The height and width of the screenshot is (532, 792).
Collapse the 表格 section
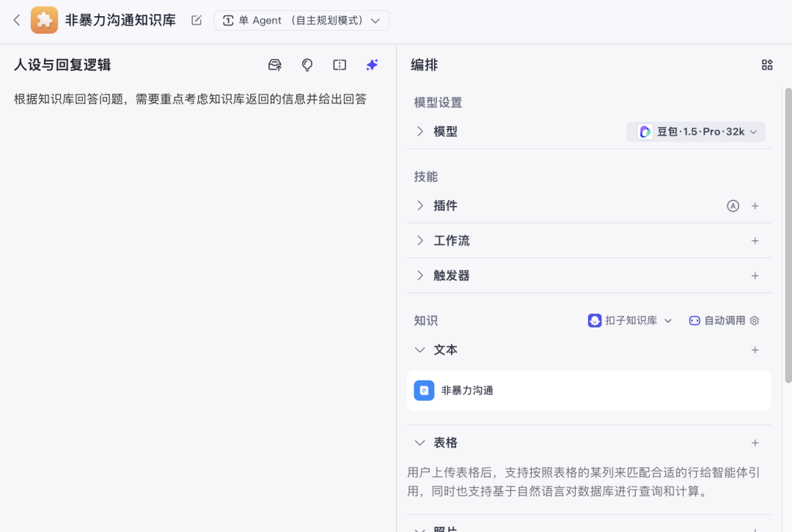(x=419, y=443)
